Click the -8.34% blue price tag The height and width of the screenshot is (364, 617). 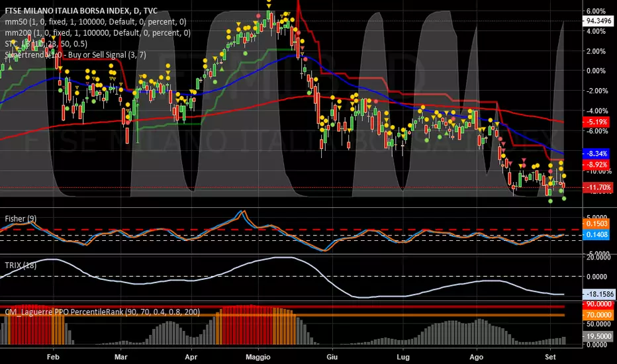point(596,154)
